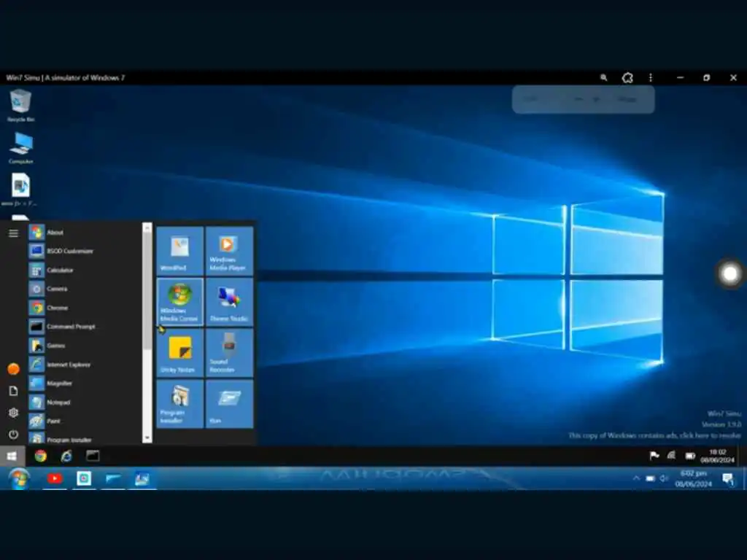Click the Power button in the start menu

pyautogui.click(x=13, y=435)
